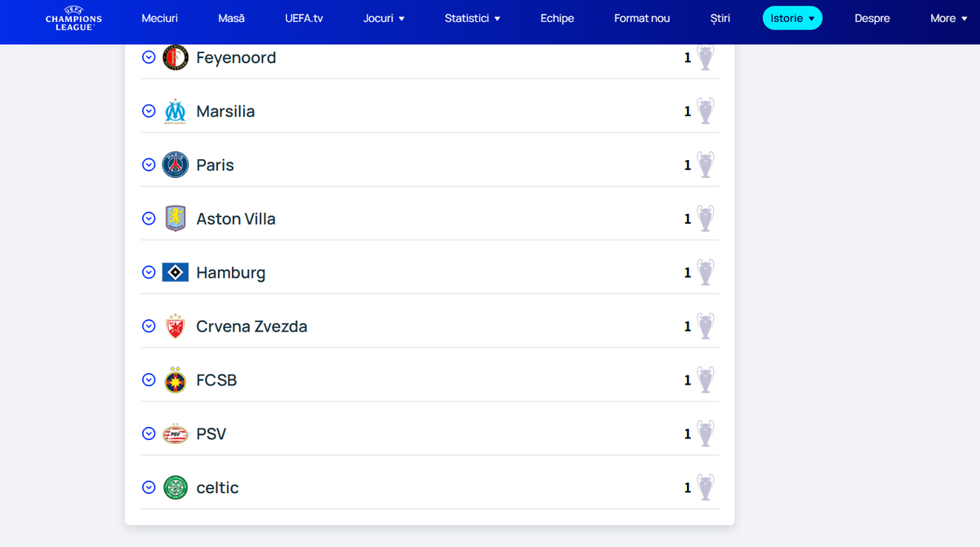Visit the UEFA.tv link
The height and width of the screenshot is (547, 980).
[304, 18]
